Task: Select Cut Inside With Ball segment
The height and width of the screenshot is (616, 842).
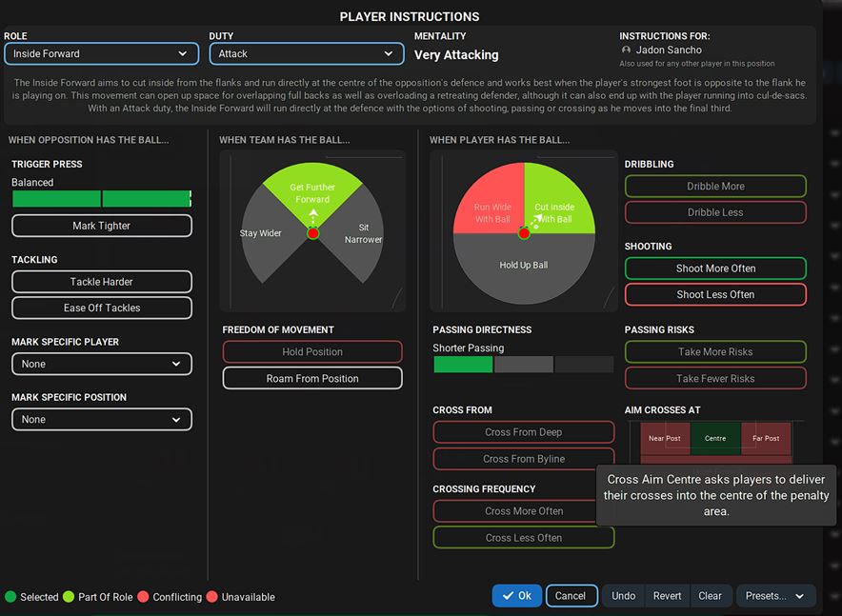Action: (x=556, y=207)
